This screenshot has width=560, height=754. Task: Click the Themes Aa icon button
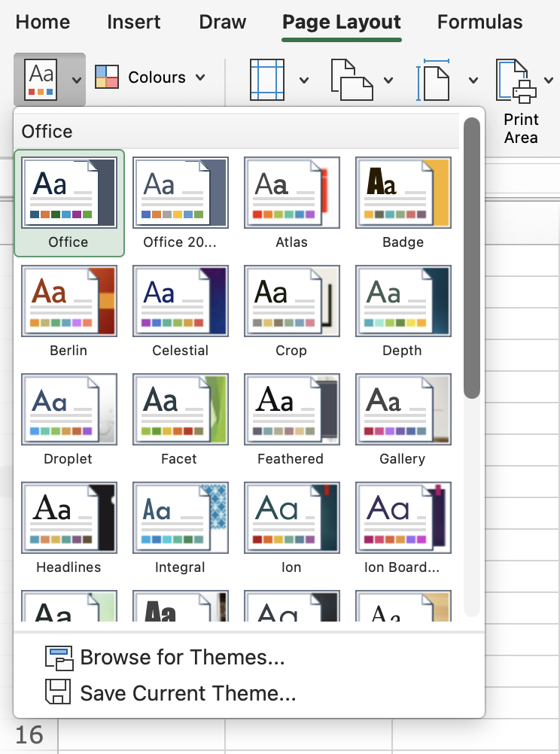coord(41,78)
